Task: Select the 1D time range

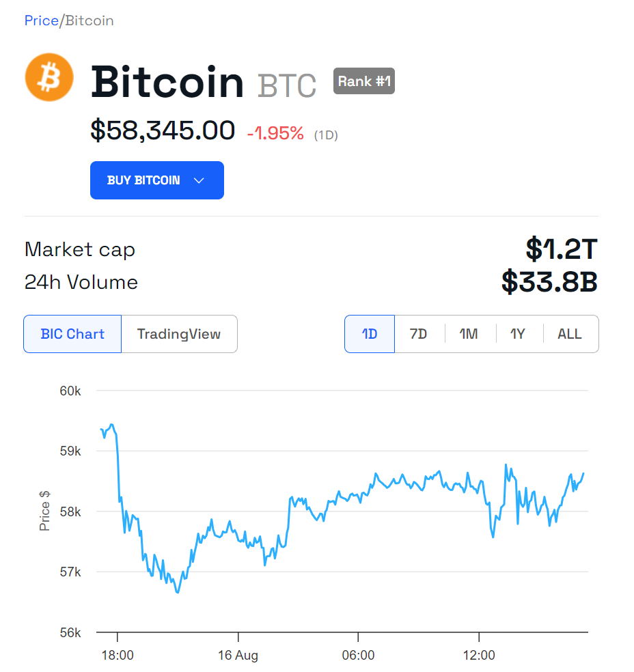Action: [x=370, y=334]
